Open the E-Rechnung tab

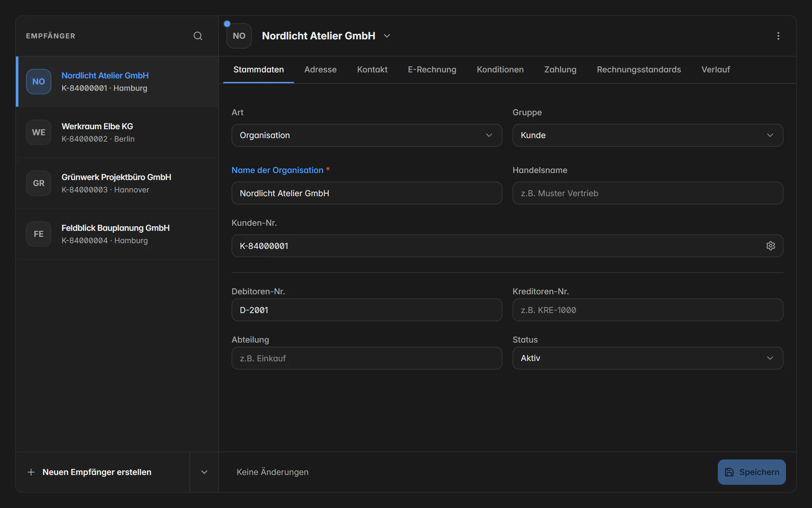coord(432,70)
